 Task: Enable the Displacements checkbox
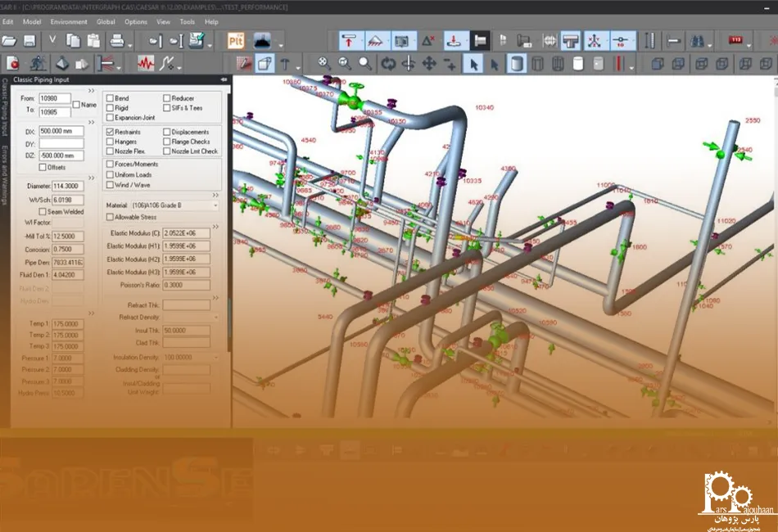[x=167, y=132]
